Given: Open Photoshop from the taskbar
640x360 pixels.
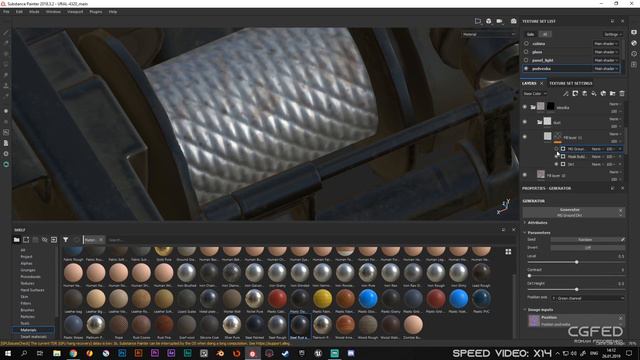Looking at the screenshot, I should [x=122, y=353].
